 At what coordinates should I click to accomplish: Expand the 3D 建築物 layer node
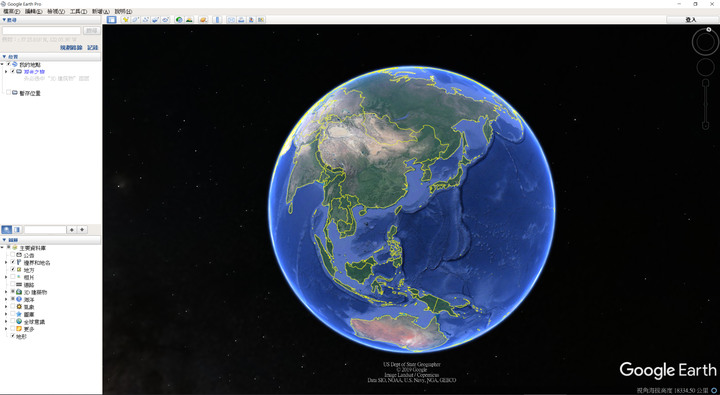click(x=6, y=292)
